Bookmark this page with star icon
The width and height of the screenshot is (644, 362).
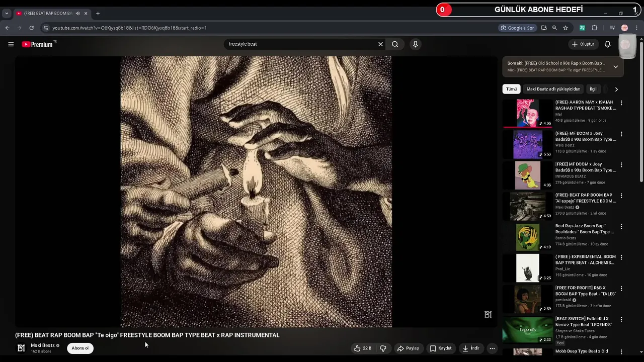566,28
